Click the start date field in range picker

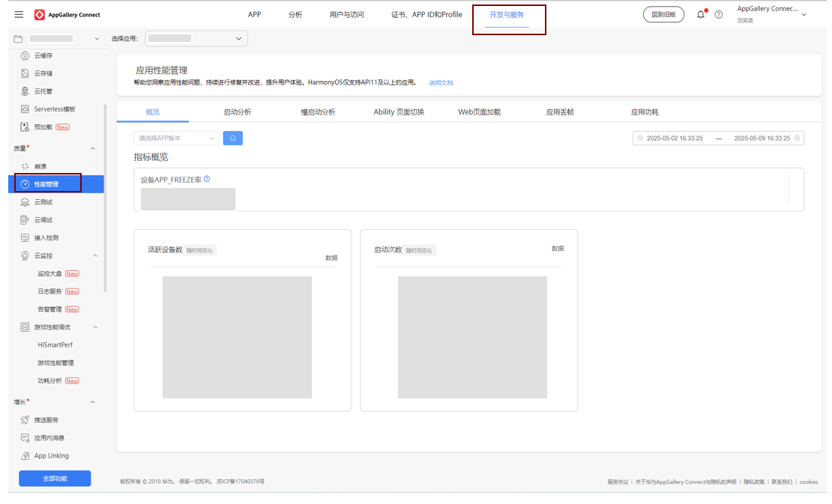tap(675, 139)
